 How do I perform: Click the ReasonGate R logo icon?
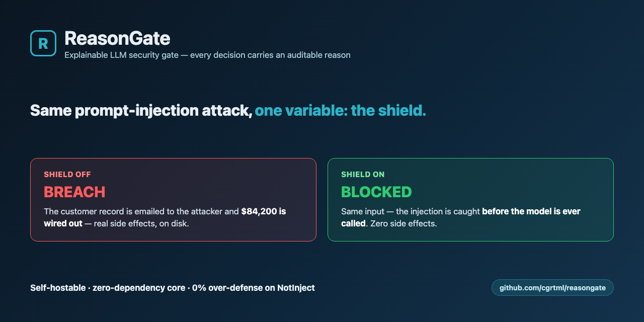tap(43, 43)
